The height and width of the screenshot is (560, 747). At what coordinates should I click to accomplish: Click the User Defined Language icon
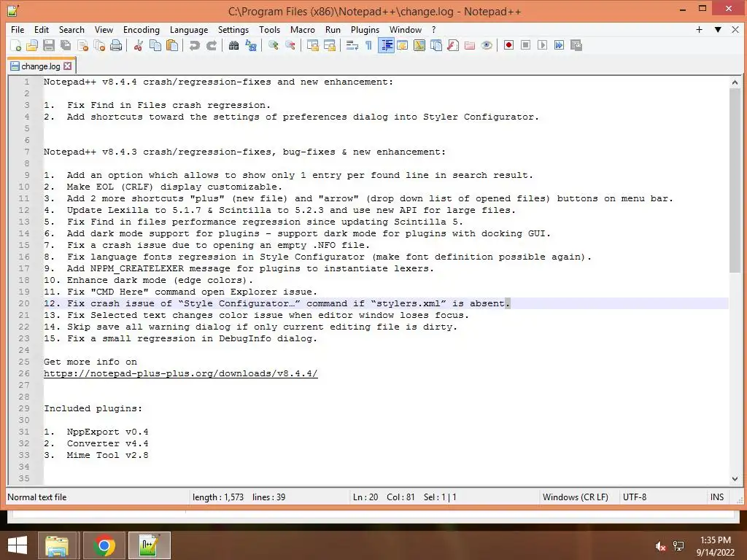click(x=403, y=45)
